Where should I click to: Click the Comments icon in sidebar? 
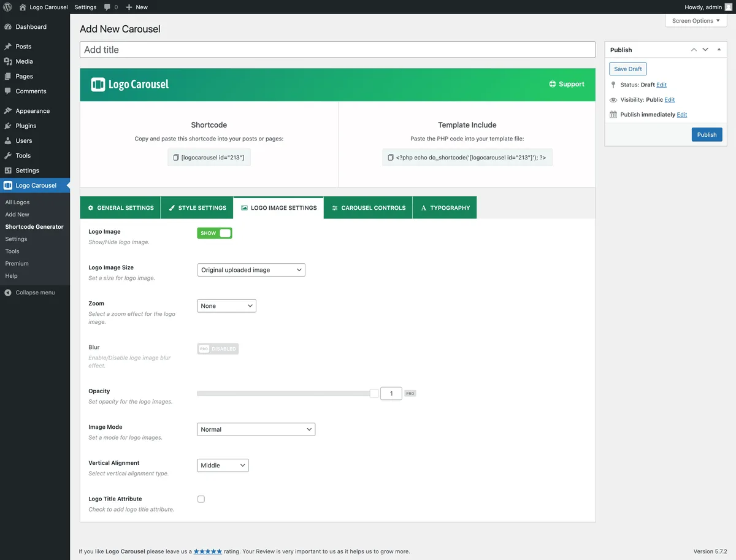(8, 91)
